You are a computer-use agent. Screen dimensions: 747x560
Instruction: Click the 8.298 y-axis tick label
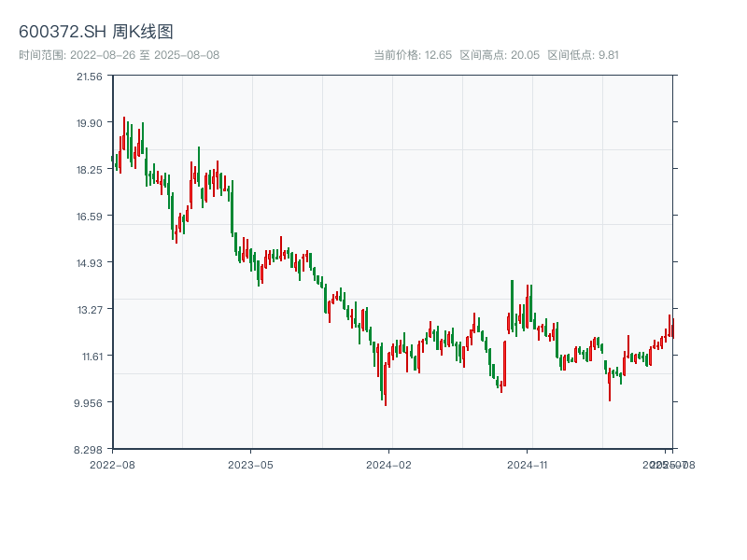[90, 450]
